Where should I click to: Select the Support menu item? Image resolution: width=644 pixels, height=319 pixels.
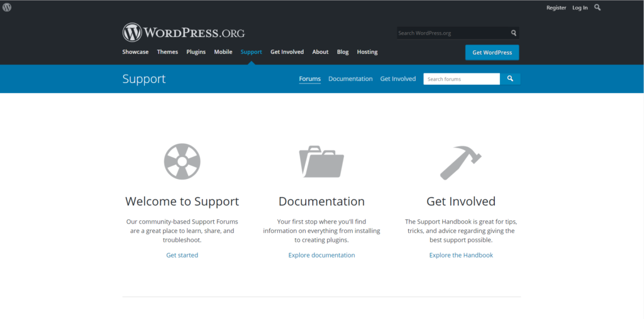[252, 52]
